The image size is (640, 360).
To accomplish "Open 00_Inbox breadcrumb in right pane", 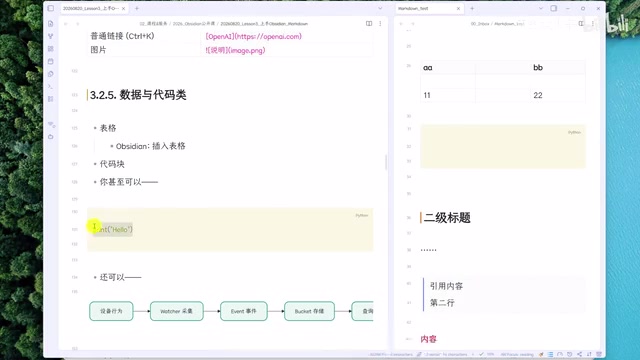I will click(480, 24).
